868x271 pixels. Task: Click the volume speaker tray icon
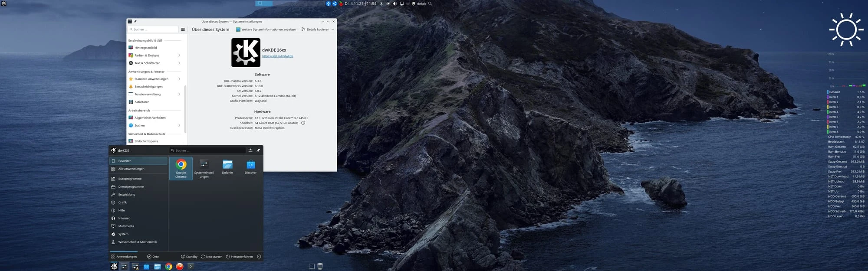pos(395,3)
